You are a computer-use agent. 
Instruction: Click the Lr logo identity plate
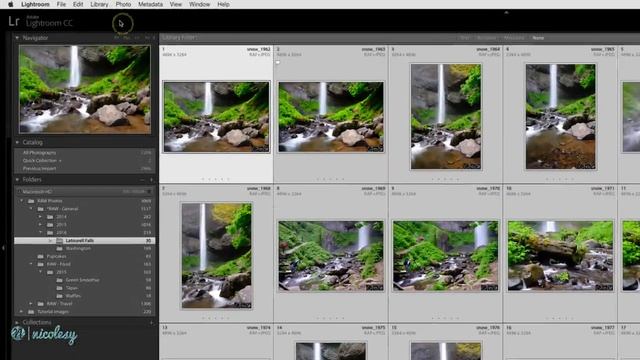tap(14, 21)
